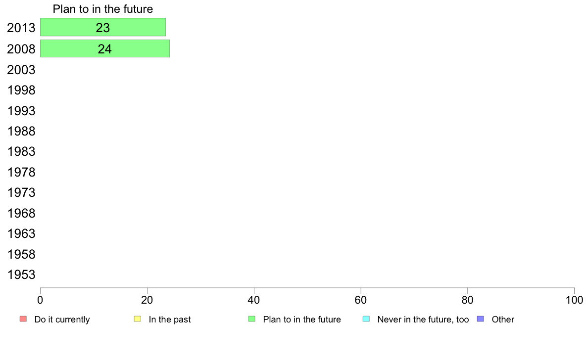
Task: Click the 'Do it currently' legend label
Action: click(x=62, y=319)
